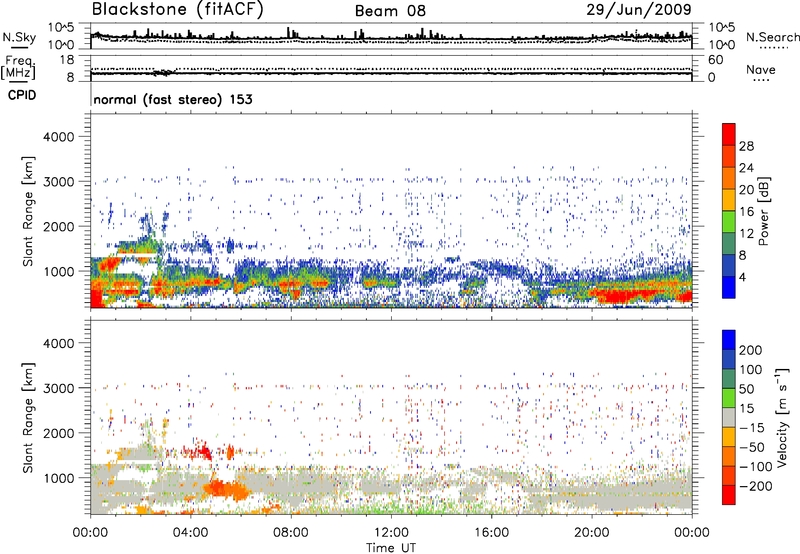The height and width of the screenshot is (554, 800).
Task: Pick the bright blue above-200 velocity swatch
Action: [x=729, y=340]
